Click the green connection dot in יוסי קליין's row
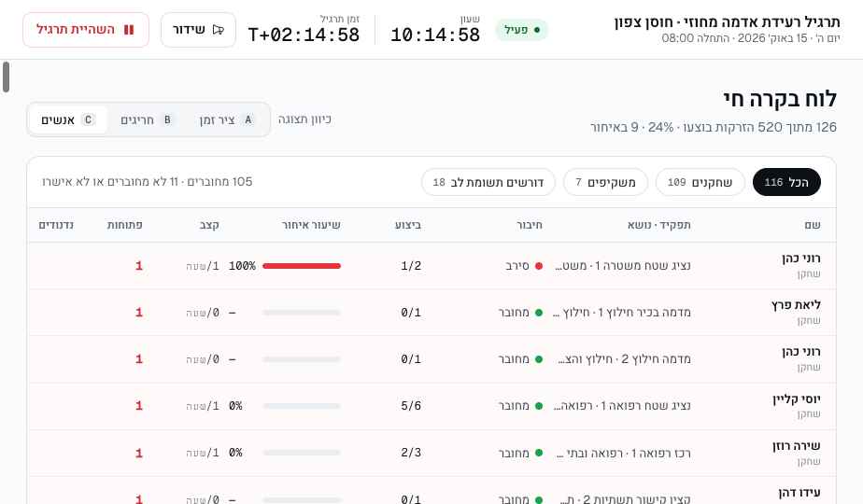Image resolution: width=863 pixels, height=504 pixels. tap(539, 406)
